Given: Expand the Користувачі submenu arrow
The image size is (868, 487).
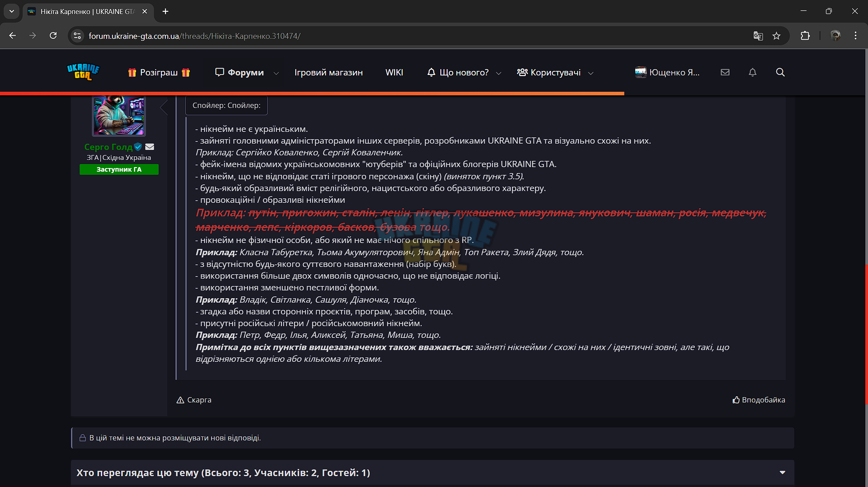Looking at the screenshot, I should point(590,73).
